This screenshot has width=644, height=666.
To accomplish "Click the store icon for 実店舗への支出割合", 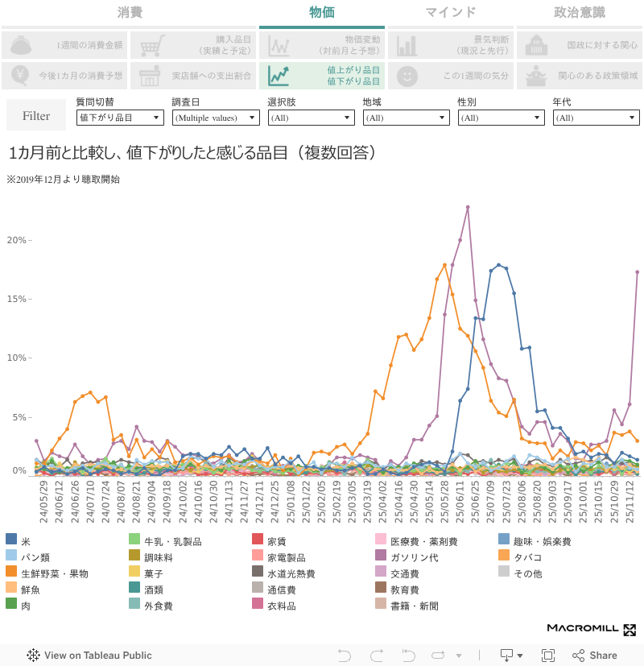I will (150, 76).
